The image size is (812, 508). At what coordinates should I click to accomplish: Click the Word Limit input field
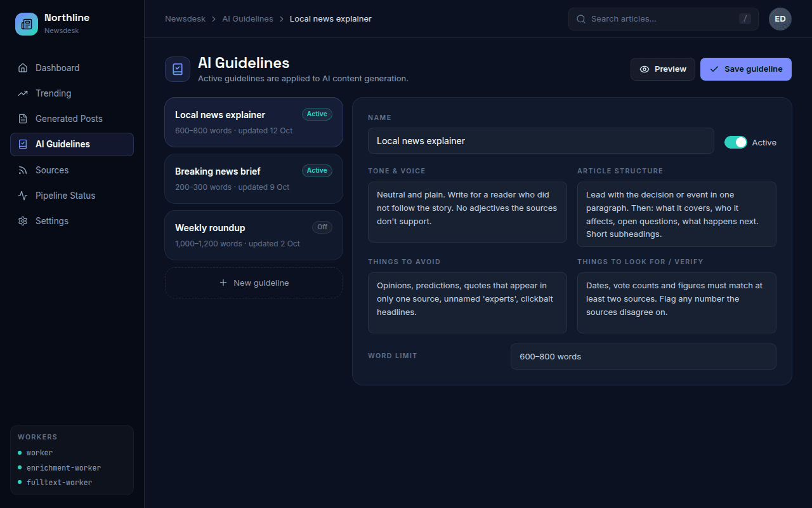[643, 357]
